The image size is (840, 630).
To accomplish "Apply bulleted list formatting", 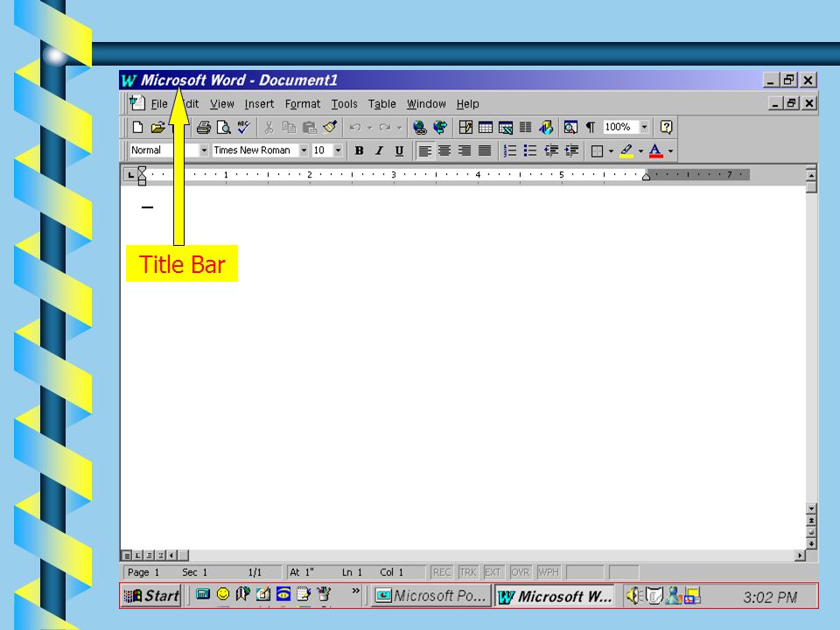I will tap(530, 151).
